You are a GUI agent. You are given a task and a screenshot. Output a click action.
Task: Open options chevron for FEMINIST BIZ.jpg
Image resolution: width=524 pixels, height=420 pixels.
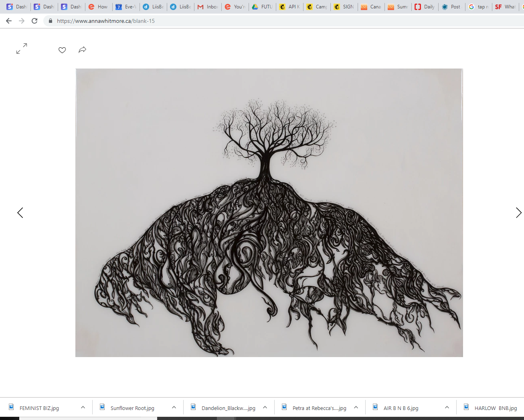click(x=83, y=407)
